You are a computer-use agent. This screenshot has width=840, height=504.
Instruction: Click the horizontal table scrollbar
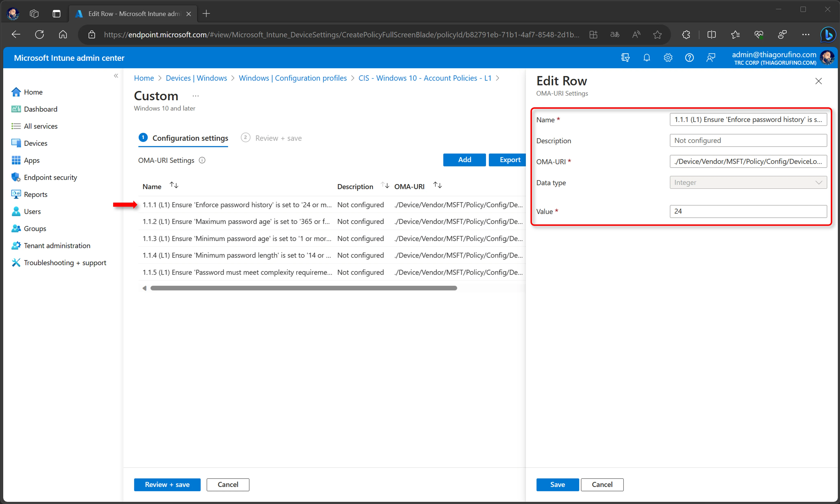[304, 288]
